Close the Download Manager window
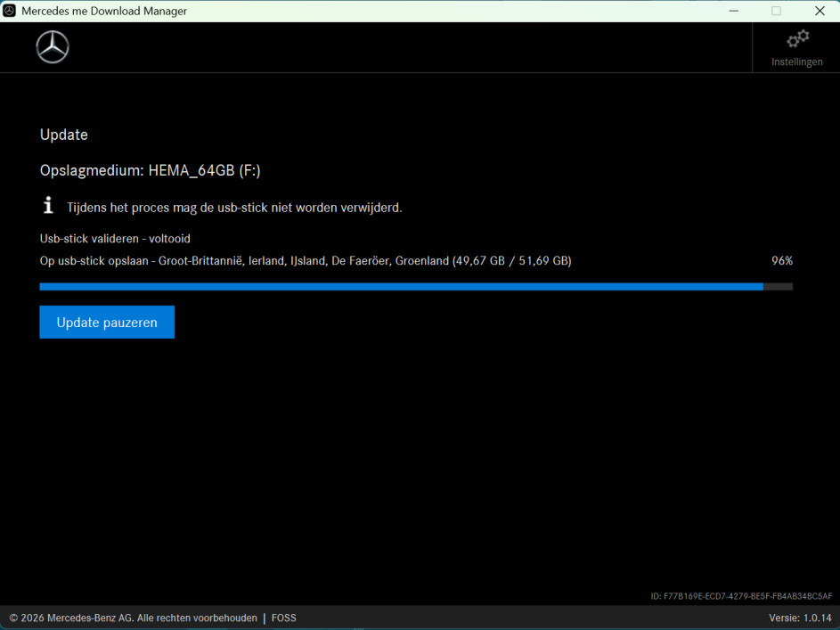840x630 pixels. [x=820, y=11]
